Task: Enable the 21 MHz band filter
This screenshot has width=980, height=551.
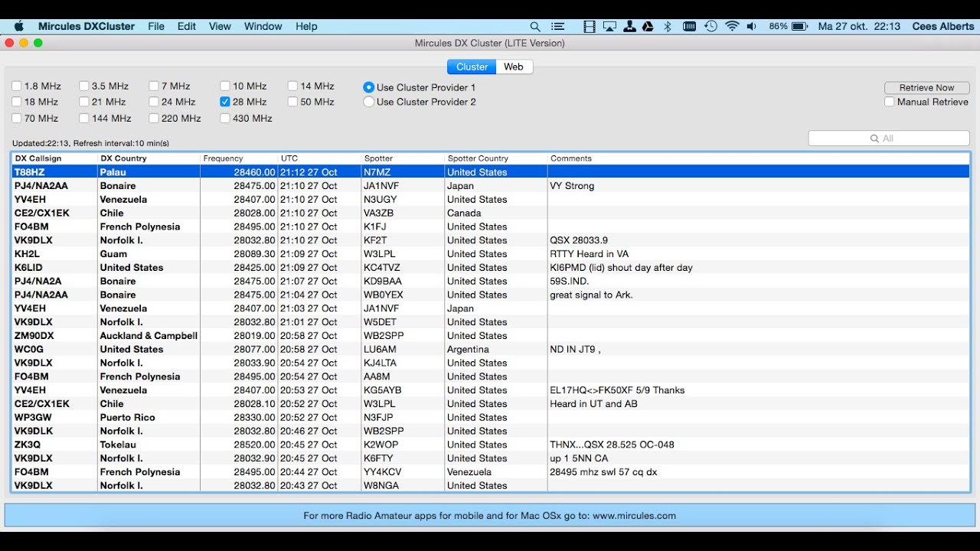Action: click(84, 102)
